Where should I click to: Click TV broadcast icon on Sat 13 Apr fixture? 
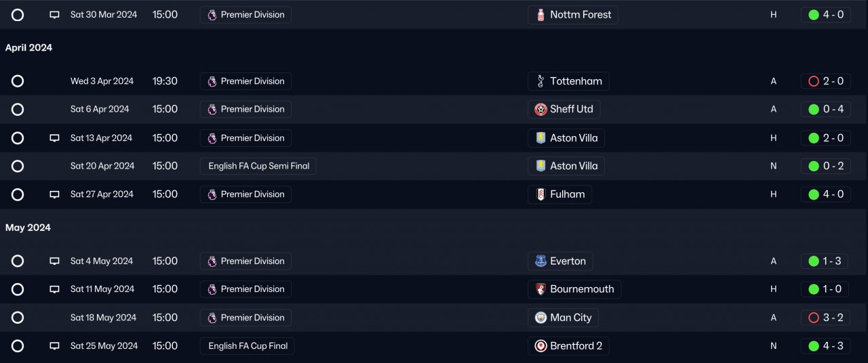tap(55, 138)
